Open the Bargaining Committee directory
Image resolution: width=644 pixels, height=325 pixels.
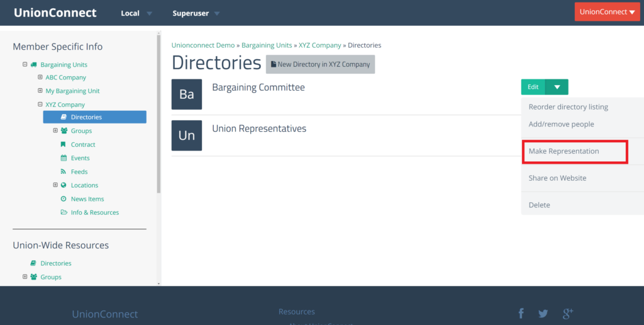pos(258,87)
